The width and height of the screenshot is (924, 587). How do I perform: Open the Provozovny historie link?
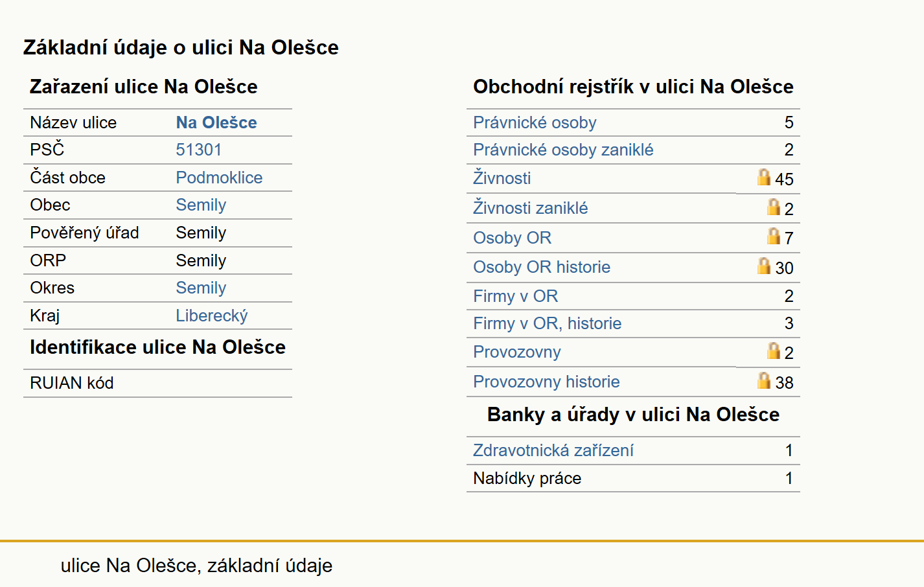(546, 382)
